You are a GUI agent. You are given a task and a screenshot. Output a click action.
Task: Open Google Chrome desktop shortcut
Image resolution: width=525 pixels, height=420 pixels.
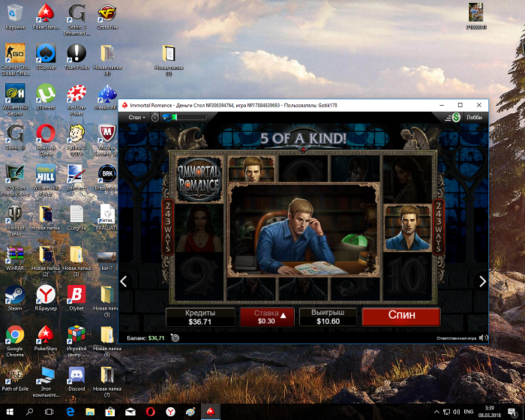point(15,341)
